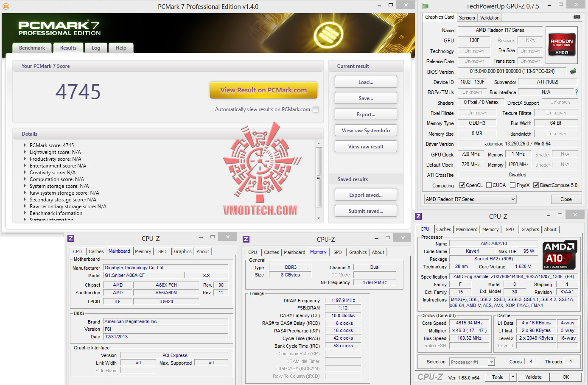
Task: Minimize the PCMark 7 window
Action: [379, 5]
